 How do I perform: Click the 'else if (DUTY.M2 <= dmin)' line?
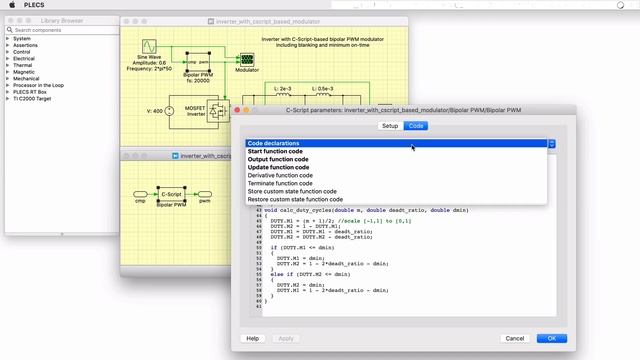310,274
